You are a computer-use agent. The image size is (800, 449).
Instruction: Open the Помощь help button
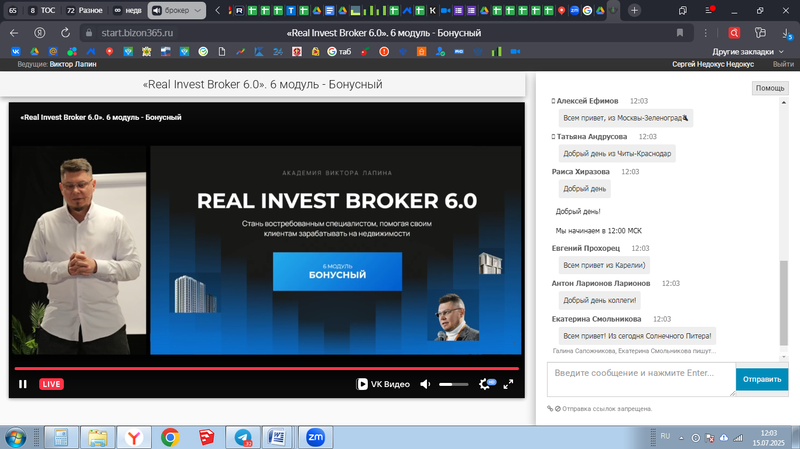coord(770,88)
